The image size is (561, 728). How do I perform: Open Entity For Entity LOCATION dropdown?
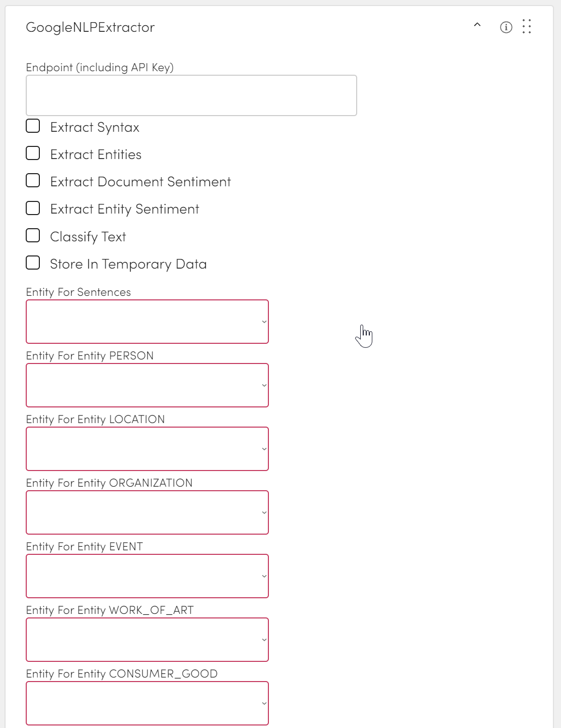pyautogui.click(x=147, y=449)
